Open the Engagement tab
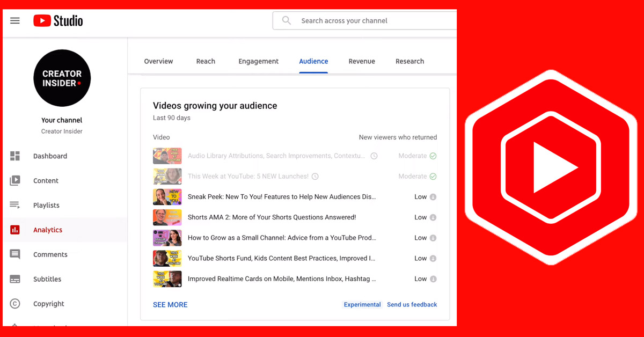 (259, 61)
